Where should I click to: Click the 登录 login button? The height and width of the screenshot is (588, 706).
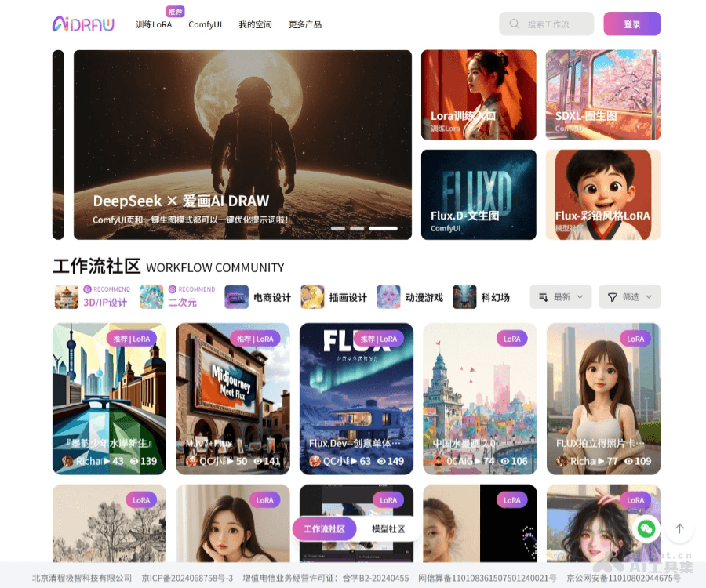tap(631, 24)
